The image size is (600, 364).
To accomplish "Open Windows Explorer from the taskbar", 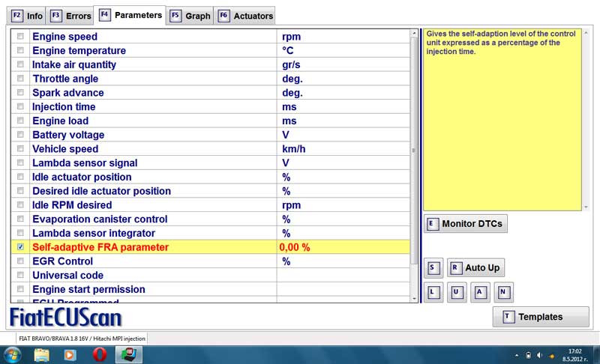I will 42,354.
